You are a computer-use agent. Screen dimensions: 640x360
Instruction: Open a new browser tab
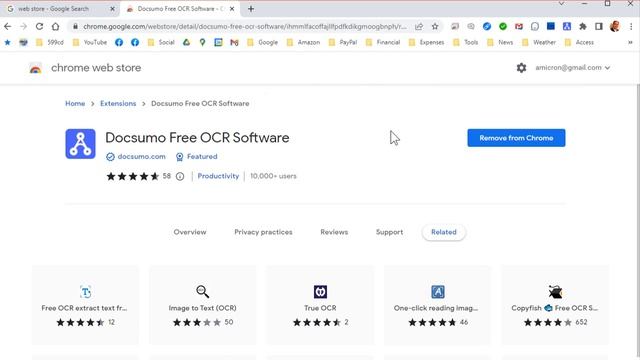(x=251, y=9)
